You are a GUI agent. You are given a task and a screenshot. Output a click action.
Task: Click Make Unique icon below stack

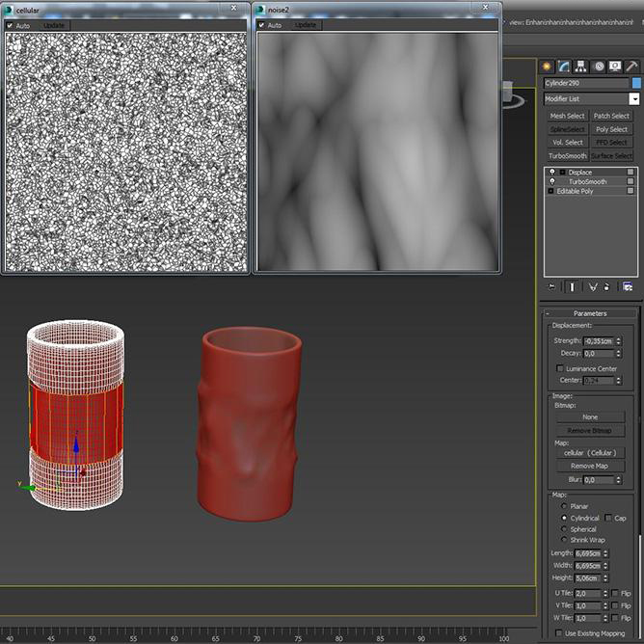pyautogui.click(x=592, y=286)
